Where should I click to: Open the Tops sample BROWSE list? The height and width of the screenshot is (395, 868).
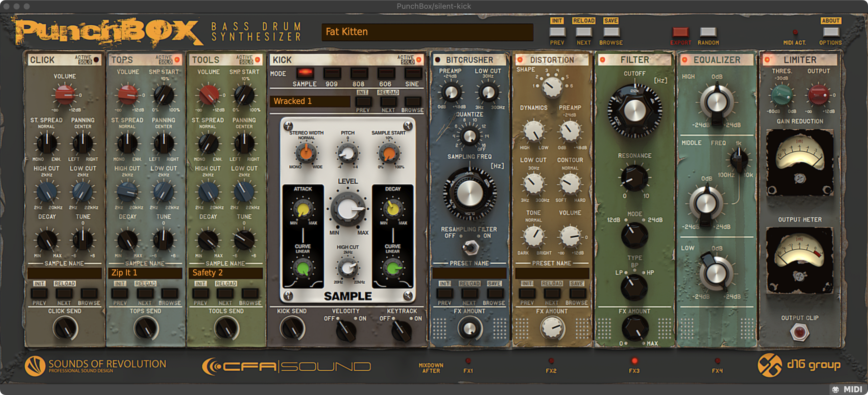170,293
